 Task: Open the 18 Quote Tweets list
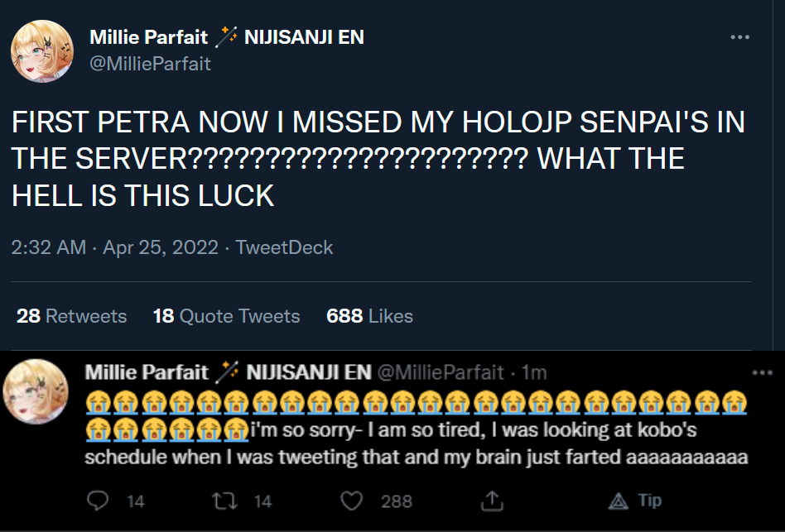(x=226, y=316)
